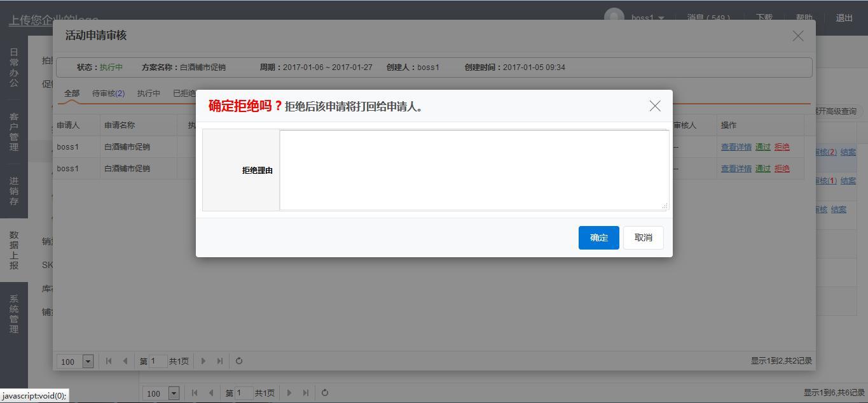
Task: Go to next page in audit pager
Action: (x=203, y=361)
